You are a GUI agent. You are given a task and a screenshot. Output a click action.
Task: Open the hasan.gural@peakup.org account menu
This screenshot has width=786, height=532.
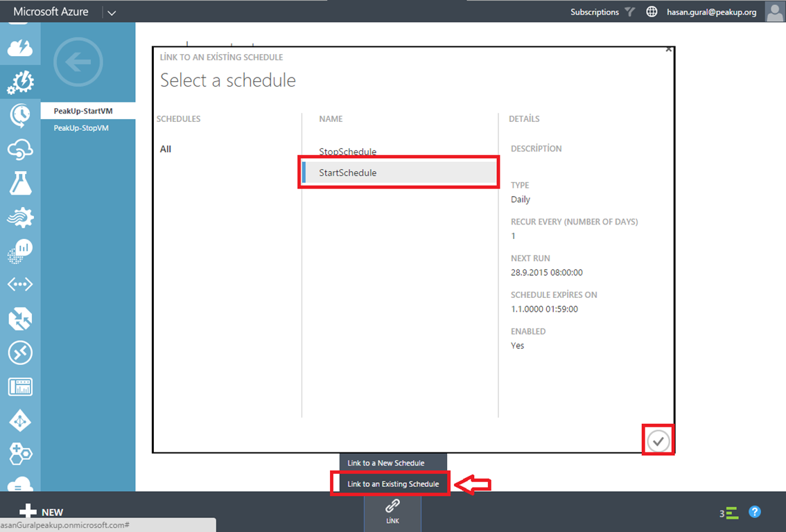711,12
